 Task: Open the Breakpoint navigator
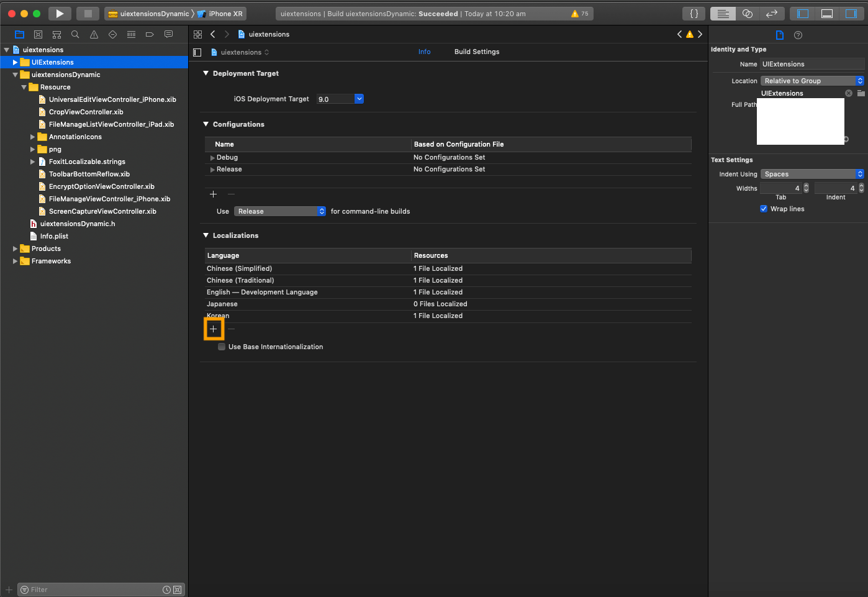[x=150, y=35]
